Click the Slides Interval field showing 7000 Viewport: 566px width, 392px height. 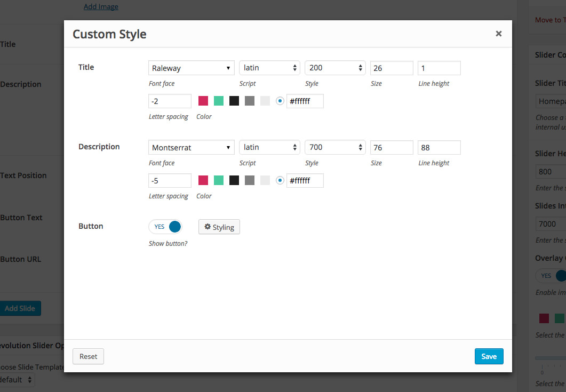point(551,224)
